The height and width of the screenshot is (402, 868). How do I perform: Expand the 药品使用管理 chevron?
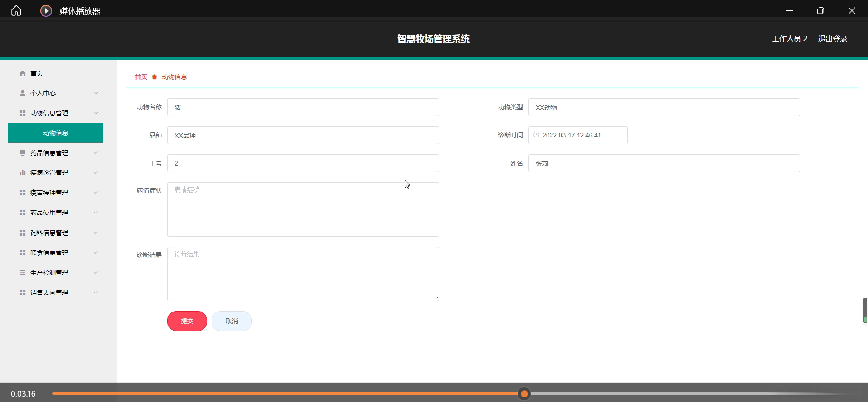[96, 213]
